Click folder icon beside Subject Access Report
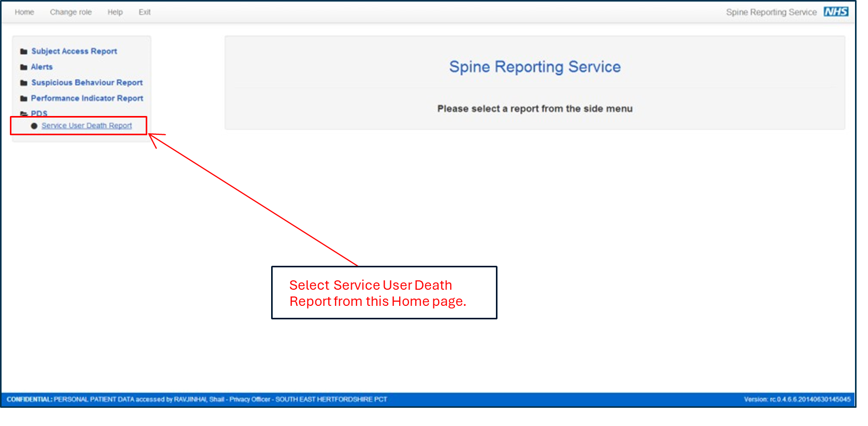 pyautogui.click(x=23, y=51)
